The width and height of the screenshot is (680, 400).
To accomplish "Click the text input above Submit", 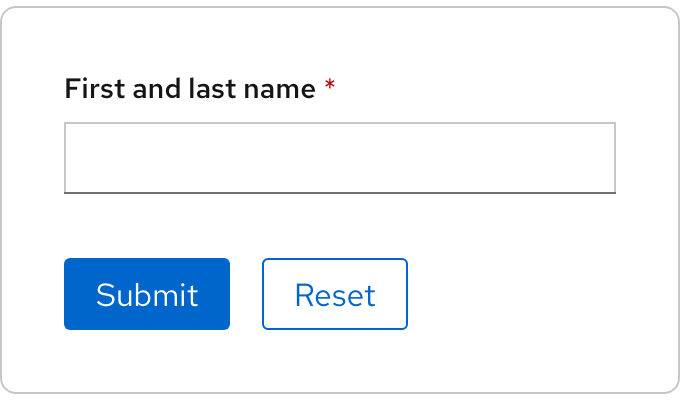I will [x=340, y=158].
